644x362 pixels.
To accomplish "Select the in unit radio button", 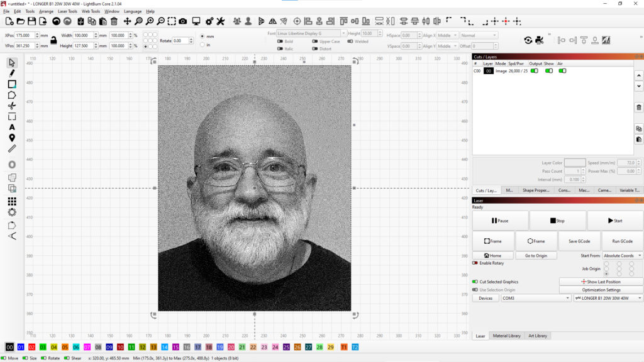I will [x=202, y=45].
